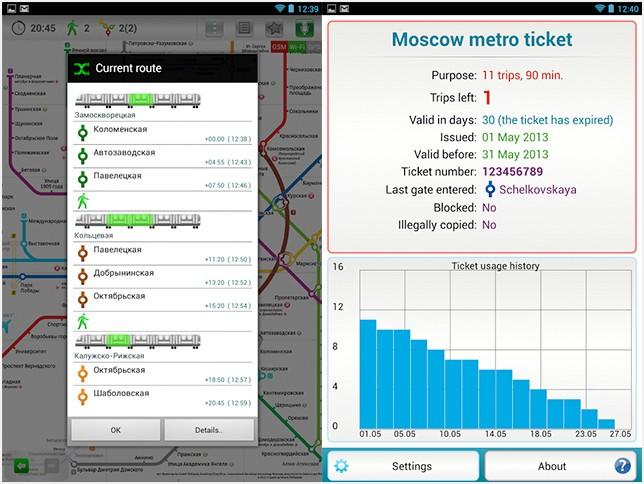Click the shortest final bar in usage chart

[606, 424]
